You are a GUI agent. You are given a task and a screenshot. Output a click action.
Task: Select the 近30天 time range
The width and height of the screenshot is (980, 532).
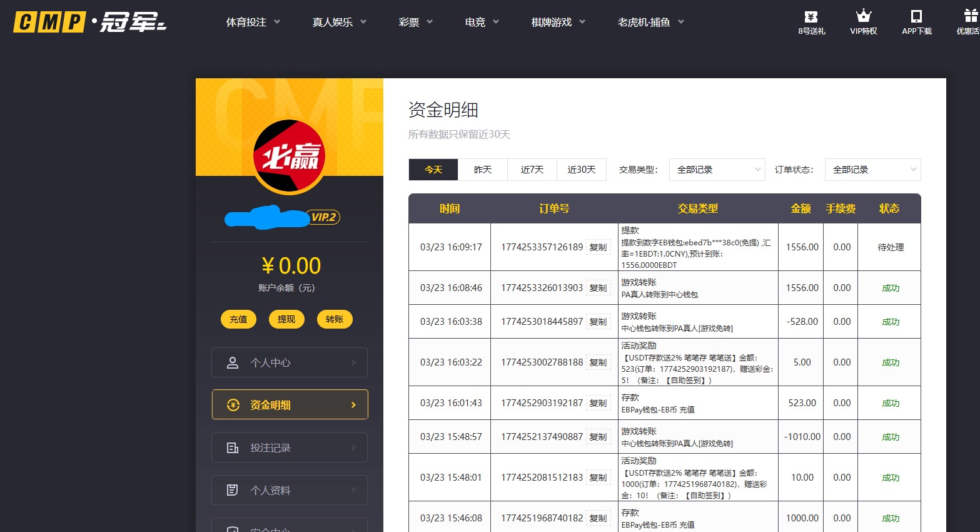pyautogui.click(x=581, y=169)
